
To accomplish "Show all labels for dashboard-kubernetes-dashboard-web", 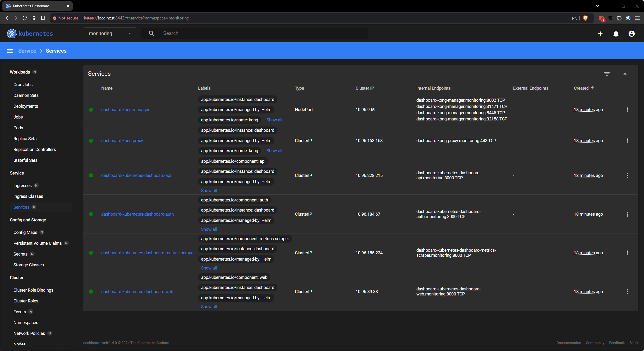I will (x=209, y=307).
